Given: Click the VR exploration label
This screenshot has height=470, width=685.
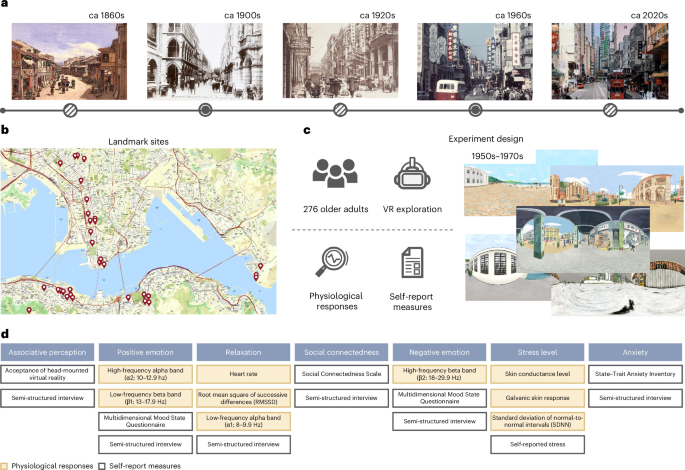Looking at the screenshot, I should pyautogui.click(x=412, y=209).
